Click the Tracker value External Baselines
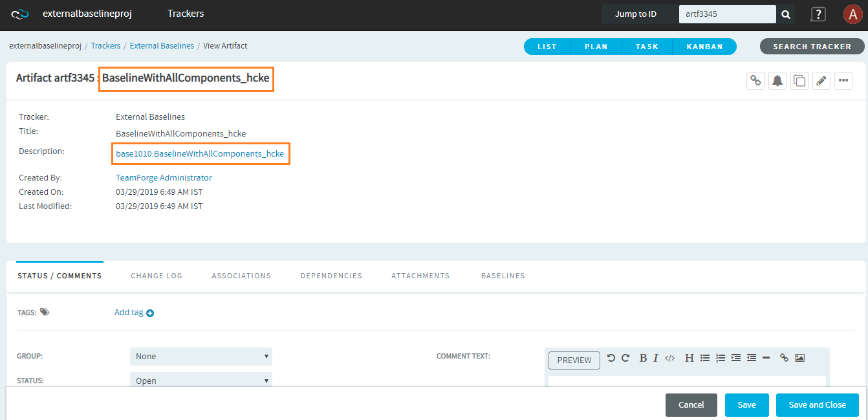The image size is (868, 420). (x=150, y=117)
